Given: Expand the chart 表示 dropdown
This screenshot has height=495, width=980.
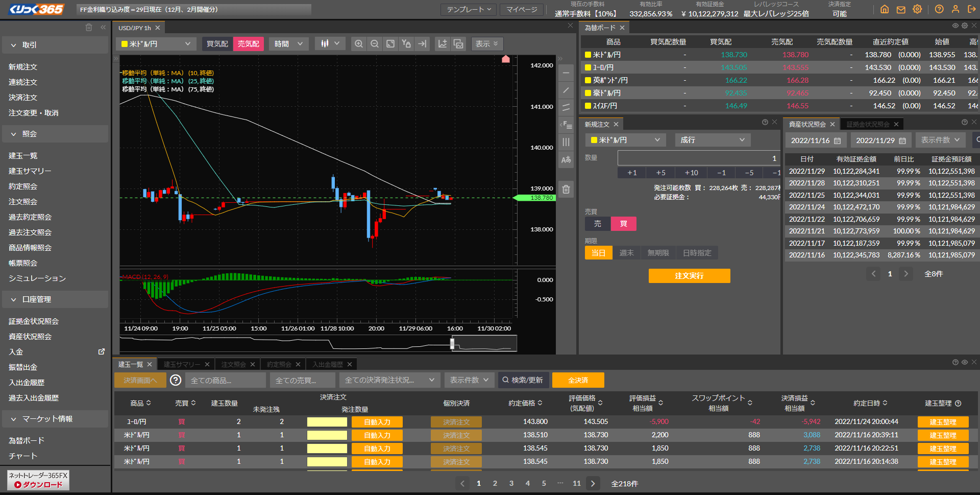Looking at the screenshot, I should [x=487, y=44].
